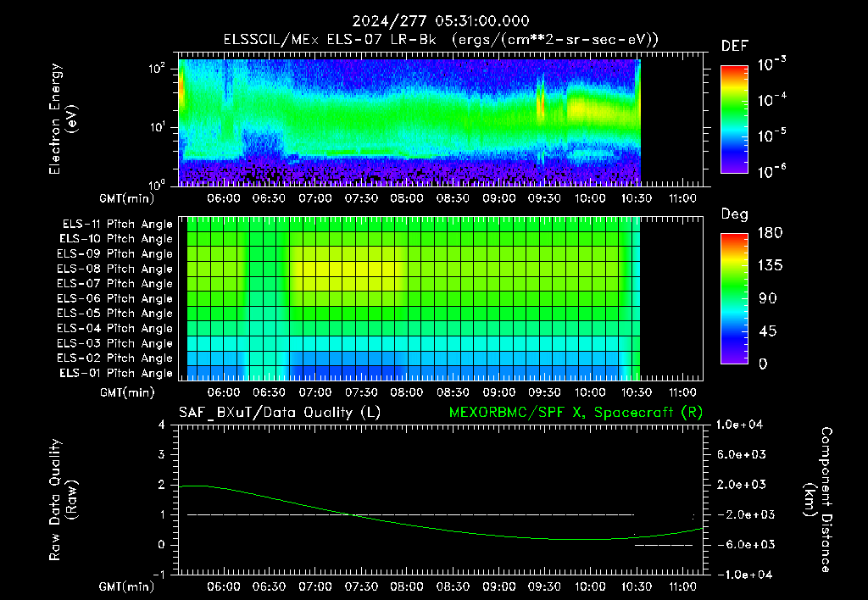
Task: Click the 0 degree color bar value
Action: [x=764, y=364]
